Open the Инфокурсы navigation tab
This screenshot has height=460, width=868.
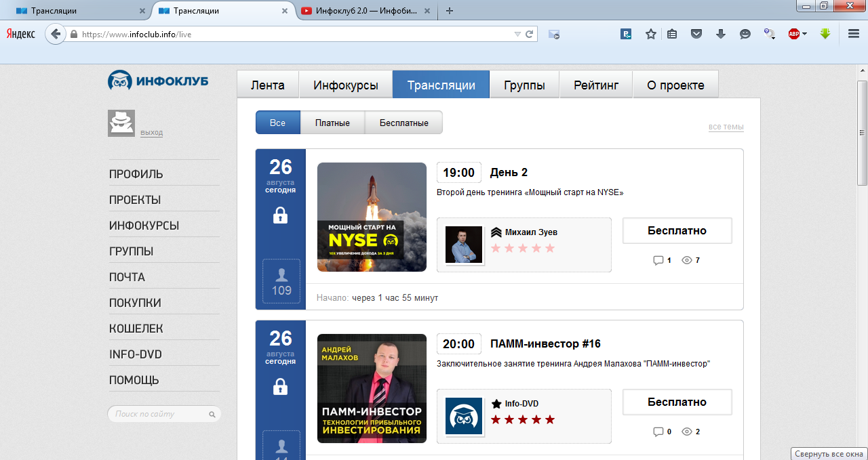point(346,85)
